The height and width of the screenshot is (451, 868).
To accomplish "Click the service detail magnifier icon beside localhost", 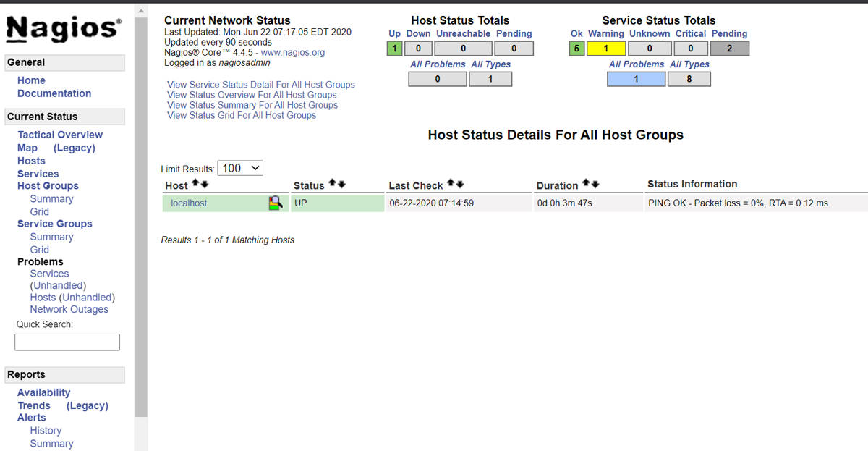I will [275, 203].
